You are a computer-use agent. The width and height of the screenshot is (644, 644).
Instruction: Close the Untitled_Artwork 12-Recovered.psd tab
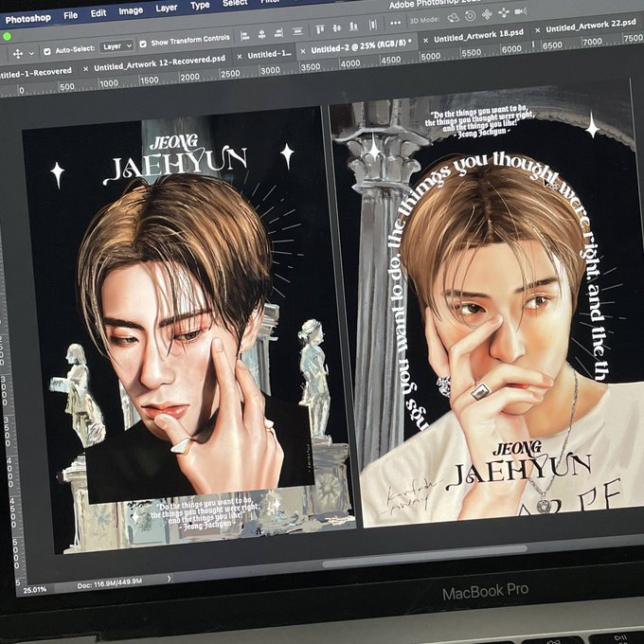point(85,69)
